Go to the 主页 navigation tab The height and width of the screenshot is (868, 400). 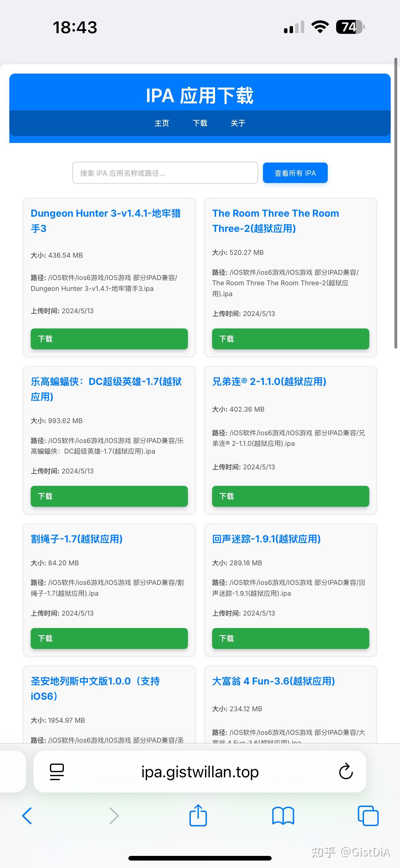[x=162, y=123]
